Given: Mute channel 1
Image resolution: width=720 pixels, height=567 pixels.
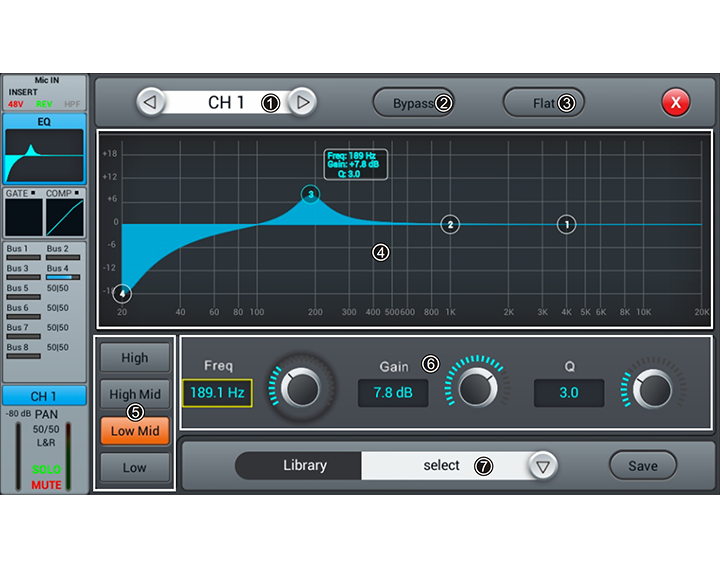Looking at the screenshot, I should coord(46,485).
